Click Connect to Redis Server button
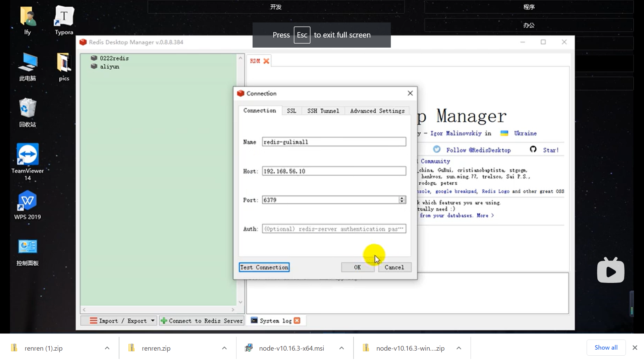The width and height of the screenshot is (644, 362). (x=202, y=321)
